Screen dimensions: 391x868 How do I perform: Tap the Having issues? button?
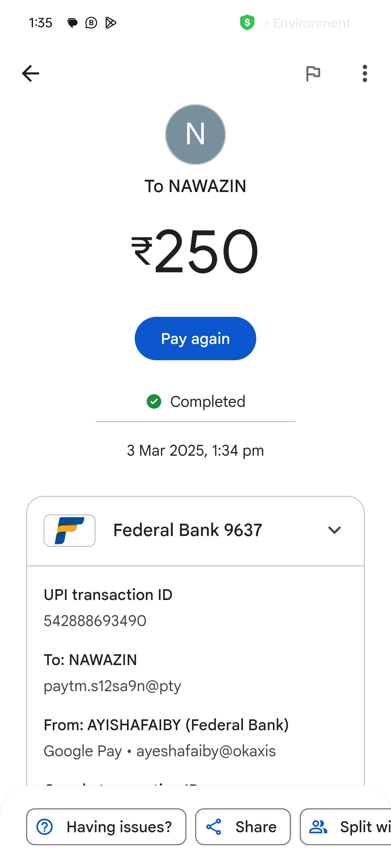[x=106, y=827]
